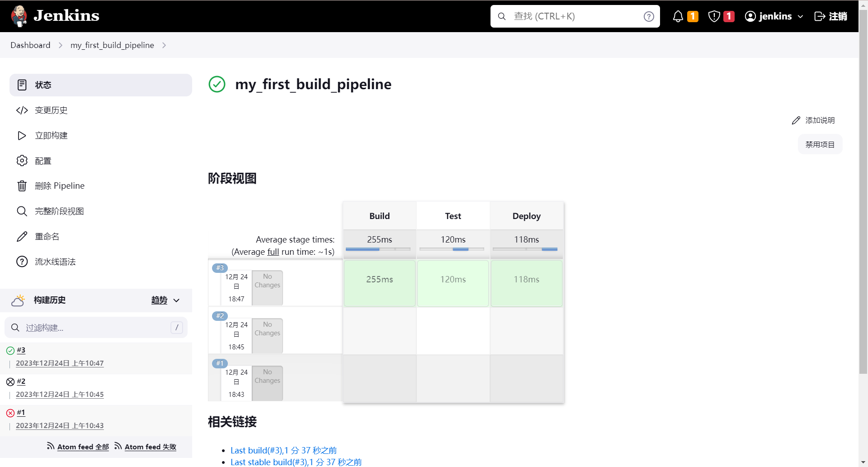Open 完整阶段视图 in the sidebar
Screen dimensions: 868x467
(101, 211)
